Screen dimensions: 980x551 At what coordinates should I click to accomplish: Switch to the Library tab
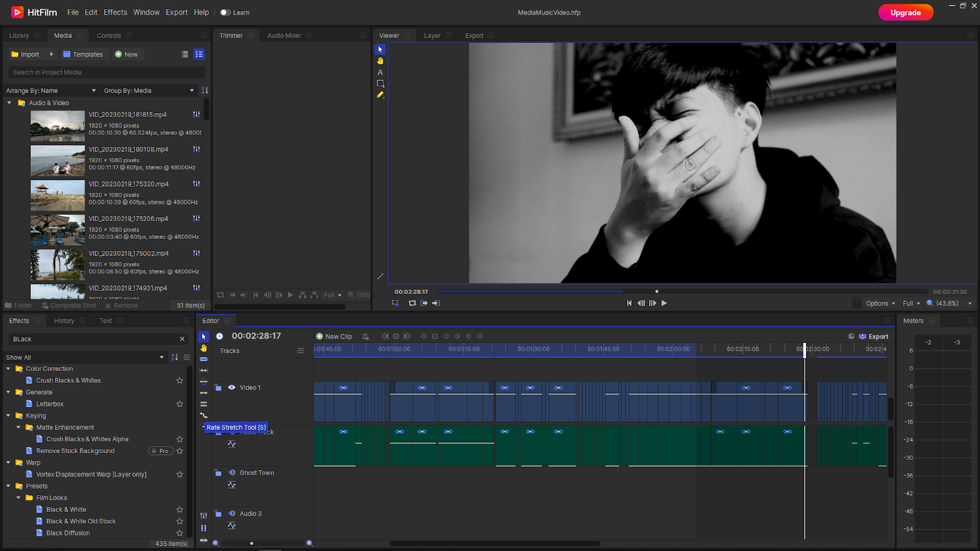click(19, 36)
